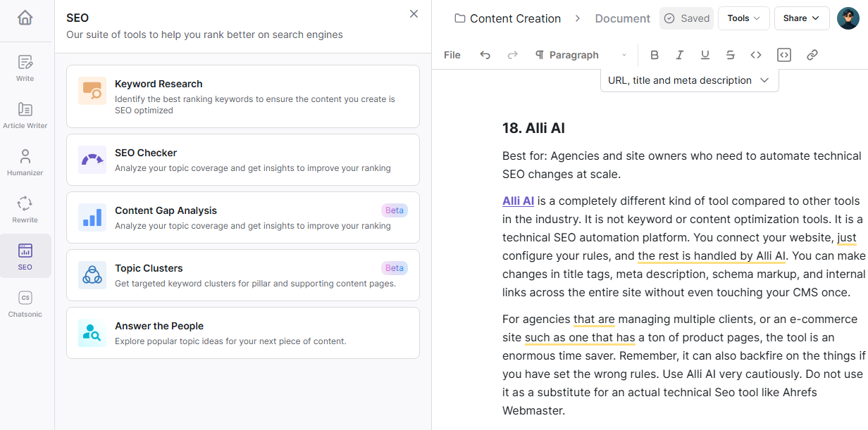The width and height of the screenshot is (868, 430).
Task: Open the Tools dropdown
Action: pyautogui.click(x=743, y=18)
